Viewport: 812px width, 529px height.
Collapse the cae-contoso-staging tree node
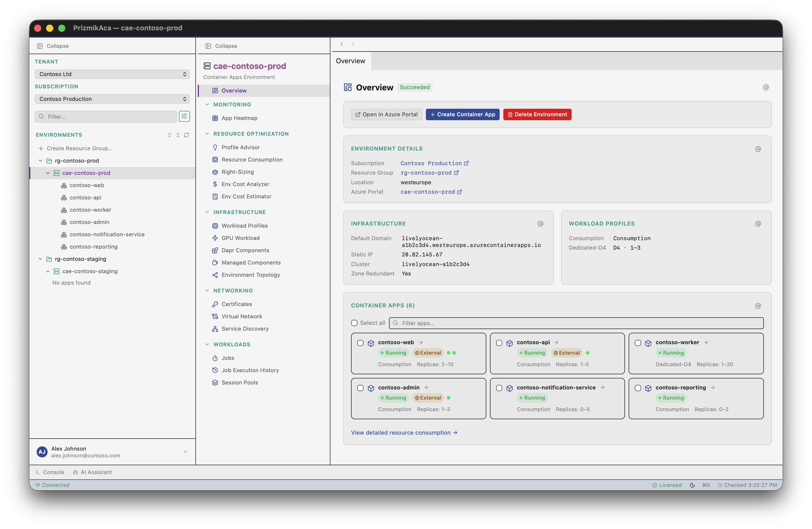tap(48, 271)
